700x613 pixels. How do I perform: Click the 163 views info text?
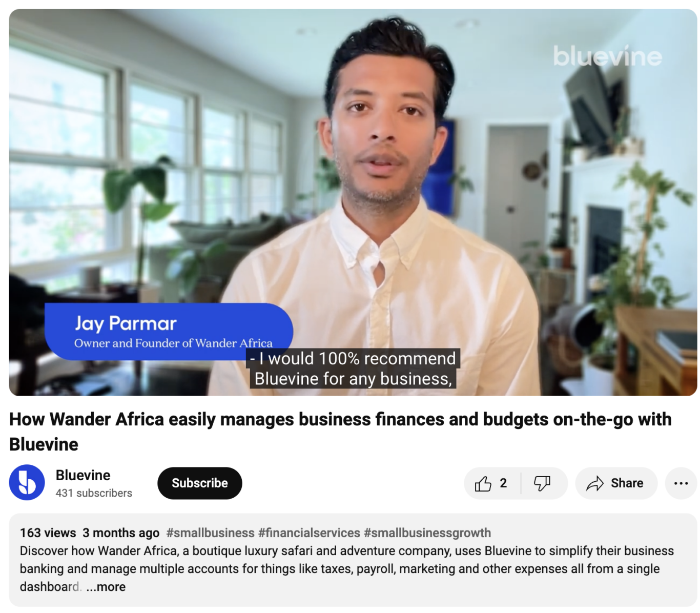coord(48,533)
